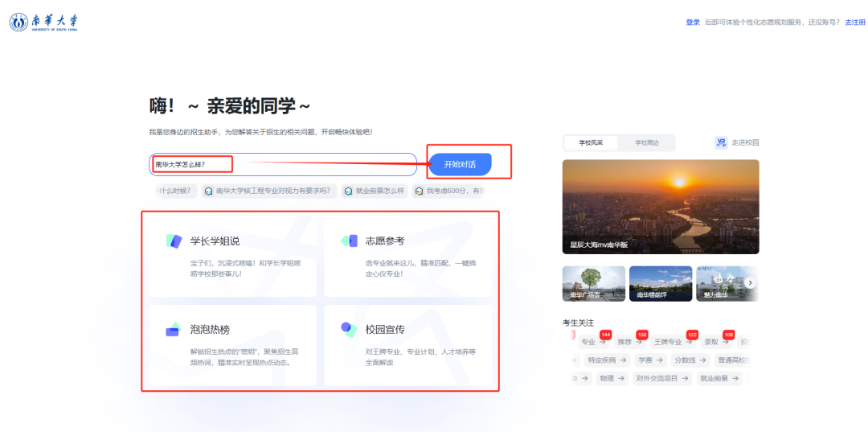The width and height of the screenshot is (868, 432).
Task: Open the 走进校园 link
Action: 745,143
